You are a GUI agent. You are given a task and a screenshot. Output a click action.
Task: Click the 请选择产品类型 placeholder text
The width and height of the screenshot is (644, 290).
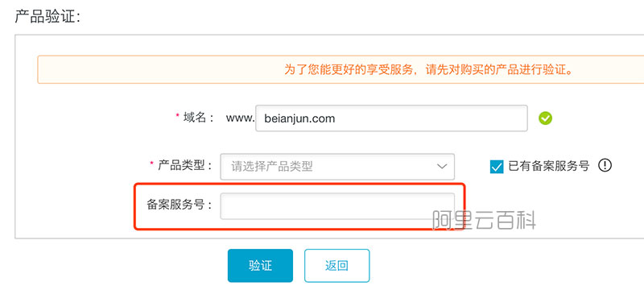click(272, 167)
